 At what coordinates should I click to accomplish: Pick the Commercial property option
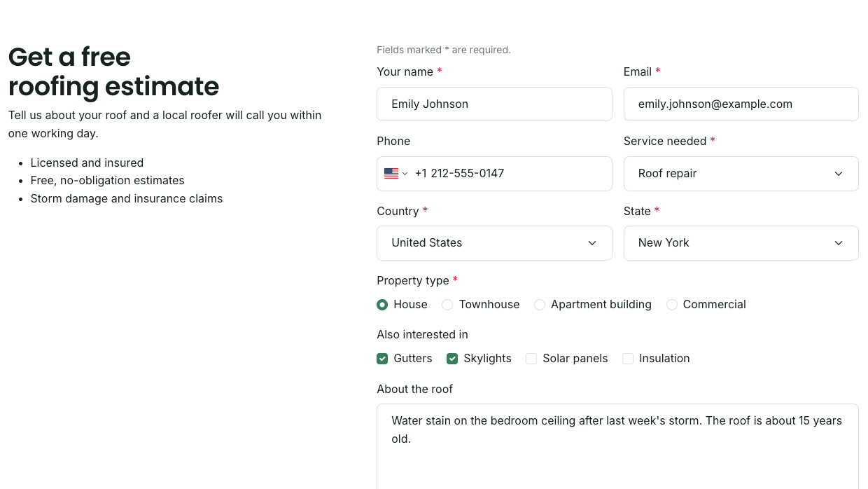click(x=672, y=305)
